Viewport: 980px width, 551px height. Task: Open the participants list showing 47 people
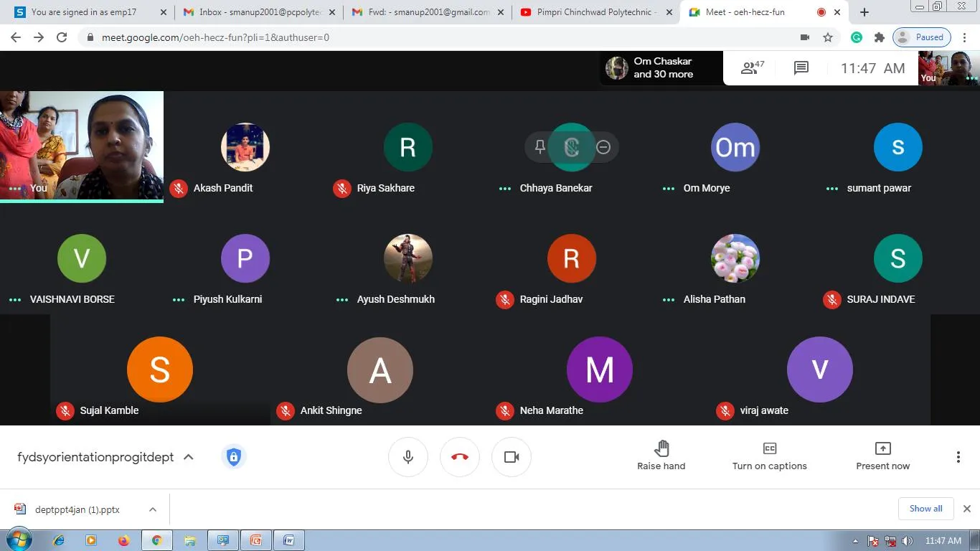coord(753,68)
